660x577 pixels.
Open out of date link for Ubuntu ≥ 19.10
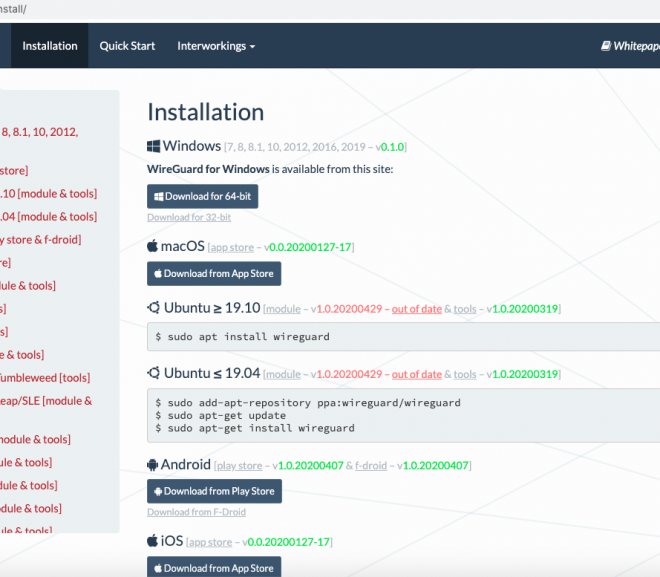(x=417, y=309)
